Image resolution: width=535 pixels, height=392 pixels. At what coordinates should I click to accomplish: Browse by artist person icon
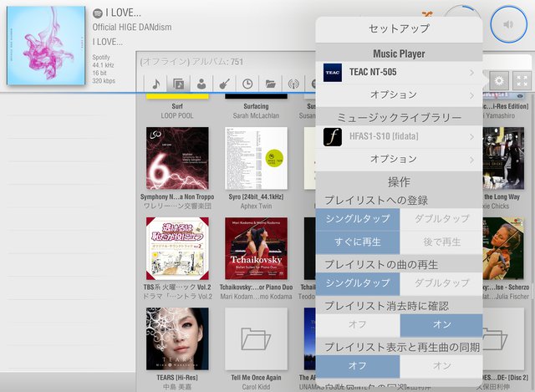pos(201,84)
